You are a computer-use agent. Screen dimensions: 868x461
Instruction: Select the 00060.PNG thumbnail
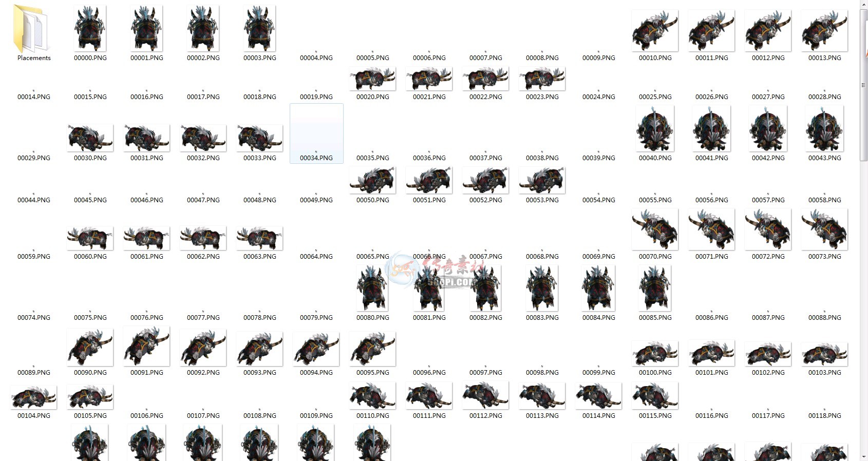(x=90, y=238)
